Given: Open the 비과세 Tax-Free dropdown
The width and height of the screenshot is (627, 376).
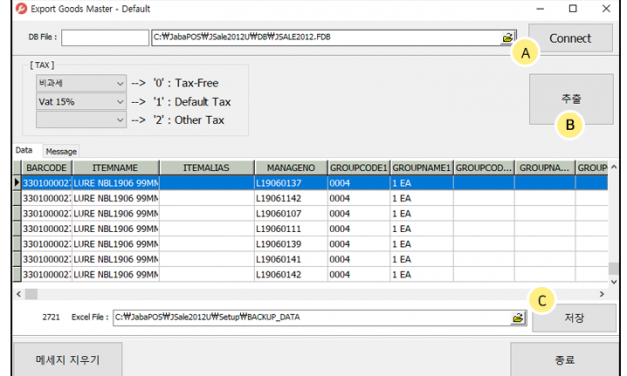Looking at the screenshot, I should tap(81, 83).
